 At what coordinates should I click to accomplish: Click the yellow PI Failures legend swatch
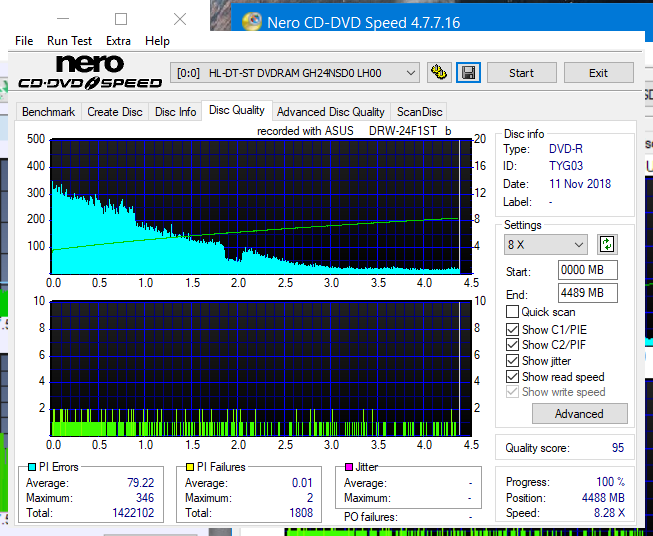click(190, 467)
